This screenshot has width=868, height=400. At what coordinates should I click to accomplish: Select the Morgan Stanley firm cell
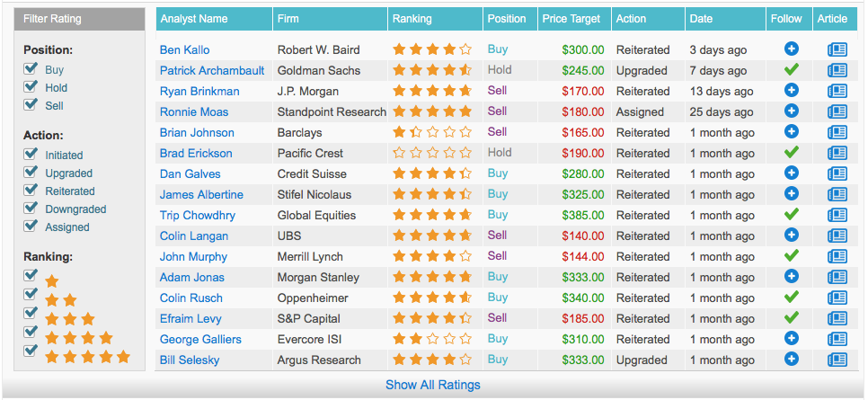tap(318, 278)
